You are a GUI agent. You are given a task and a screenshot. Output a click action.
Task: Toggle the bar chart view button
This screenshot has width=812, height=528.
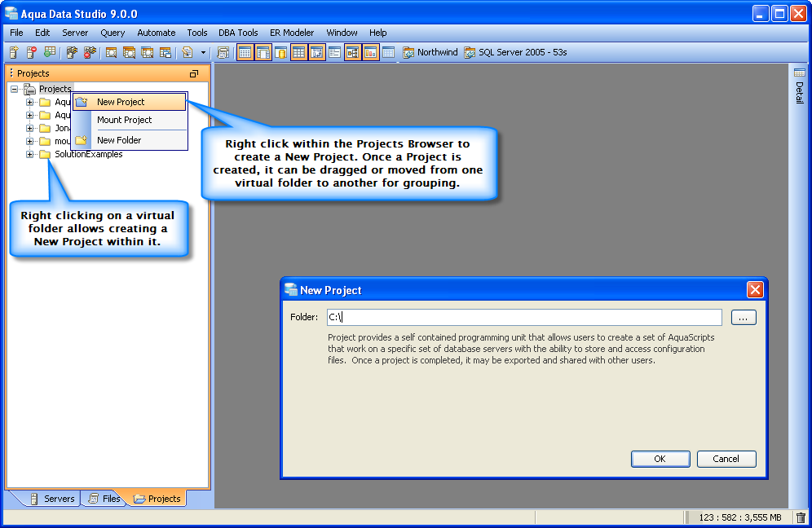click(x=371, y=52)
